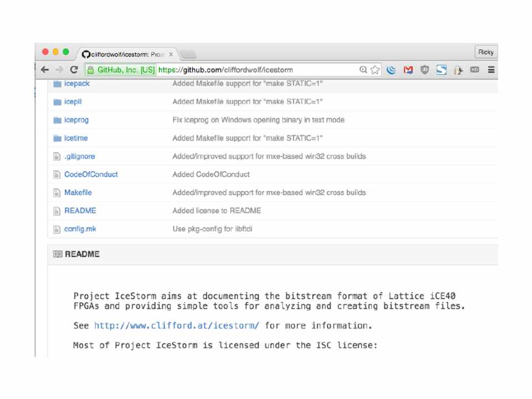532x399 pixels.
Task: Open the iceprog folder
Action: click(76, 120)
